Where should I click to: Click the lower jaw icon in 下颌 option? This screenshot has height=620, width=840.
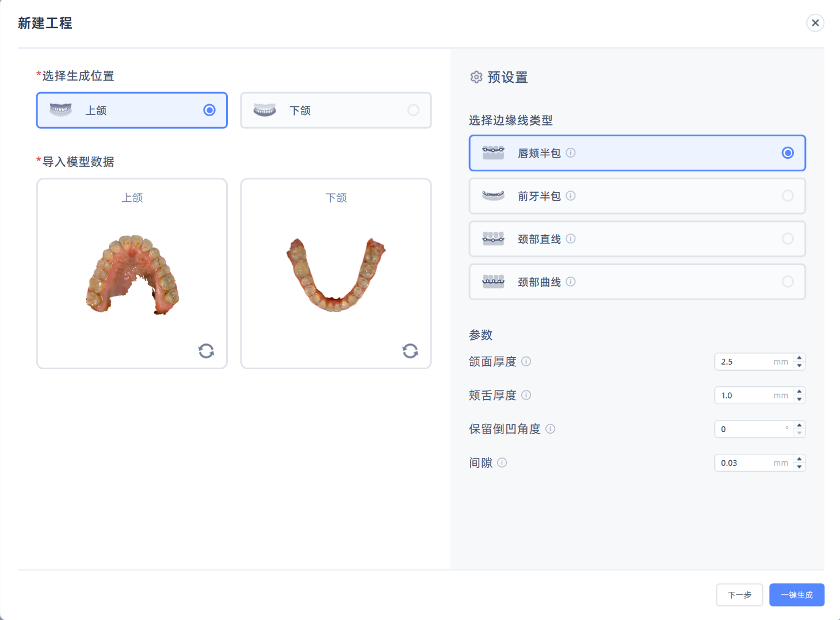click(265, 110)
